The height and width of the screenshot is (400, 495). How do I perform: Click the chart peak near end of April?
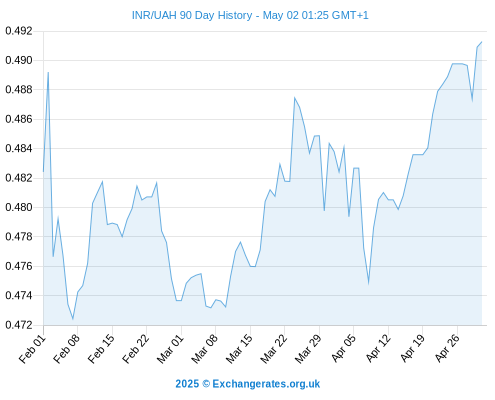(x=482, y=42)
